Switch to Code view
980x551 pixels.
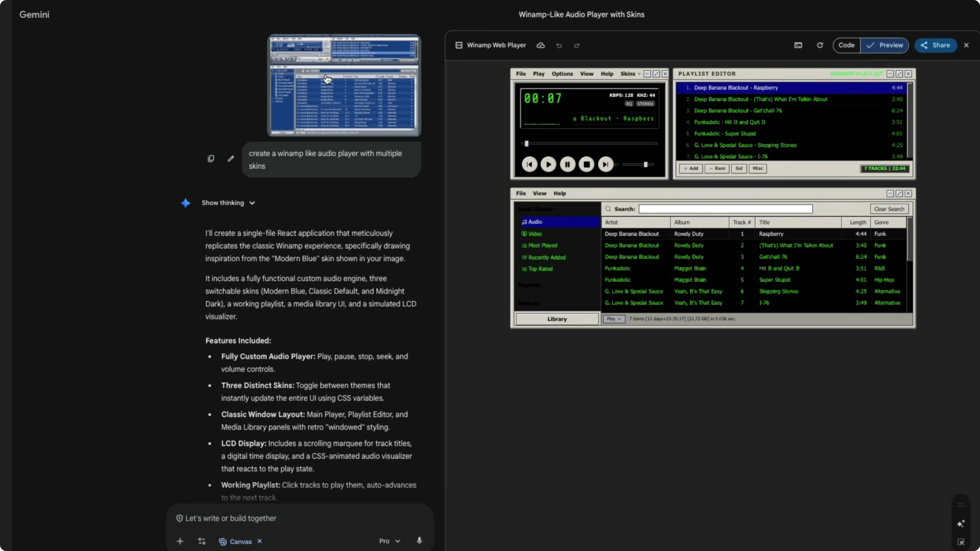tap(847, 45)
